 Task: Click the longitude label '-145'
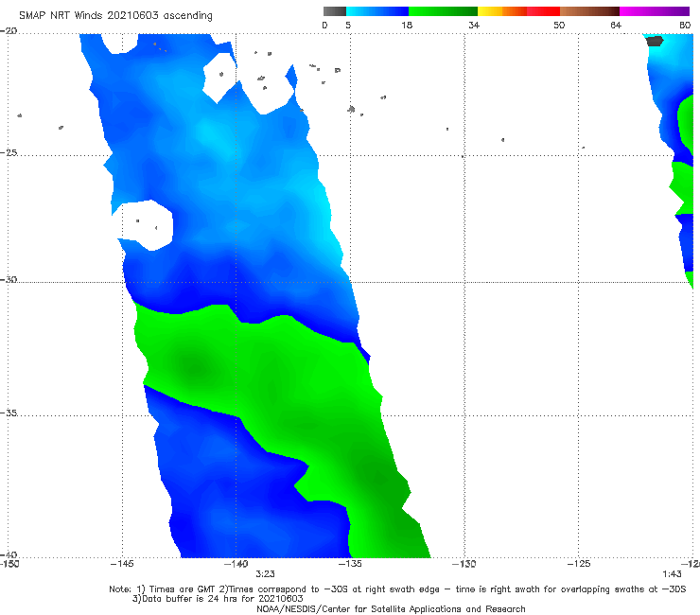click(x=122, y=564)
